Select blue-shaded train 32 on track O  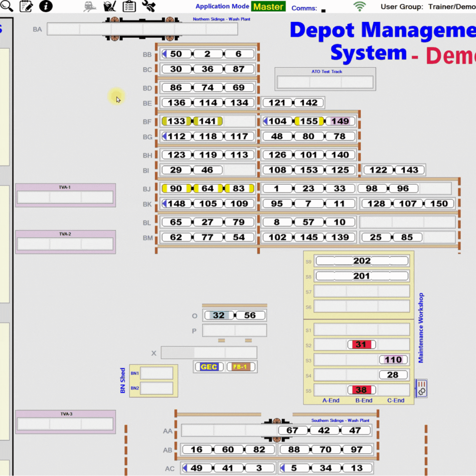[219, 315]
